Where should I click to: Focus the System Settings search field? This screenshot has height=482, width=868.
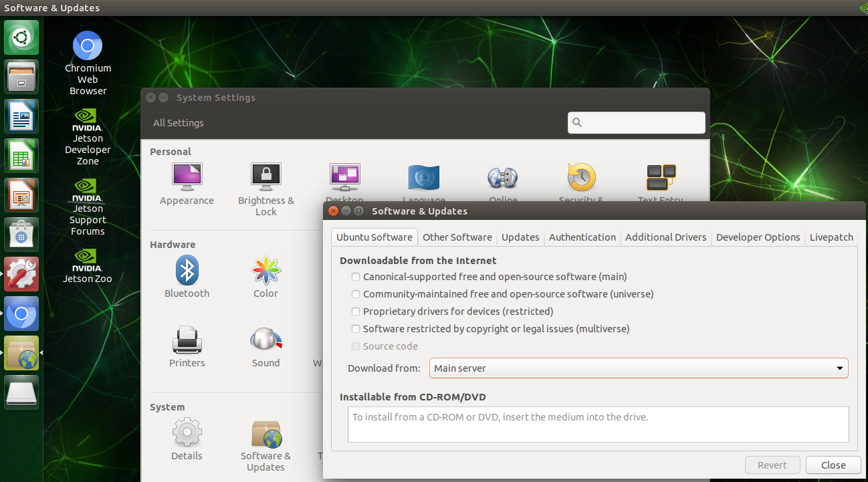(x=637, y=122)
